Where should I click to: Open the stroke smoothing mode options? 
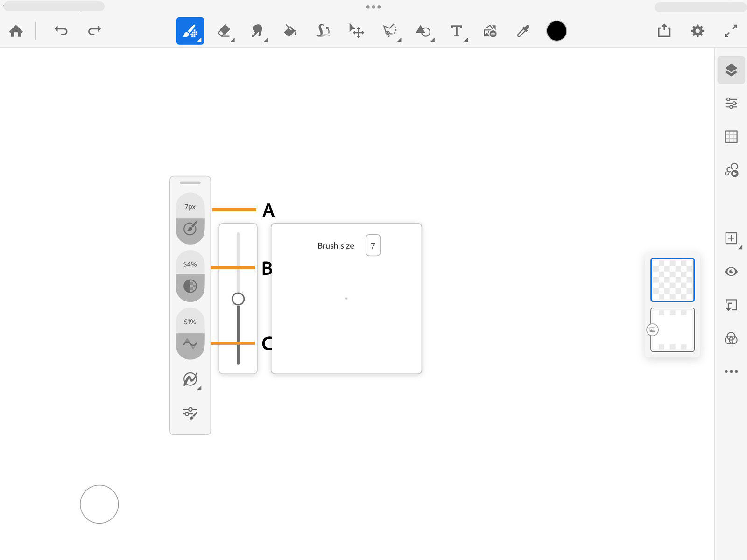(190, 379)
